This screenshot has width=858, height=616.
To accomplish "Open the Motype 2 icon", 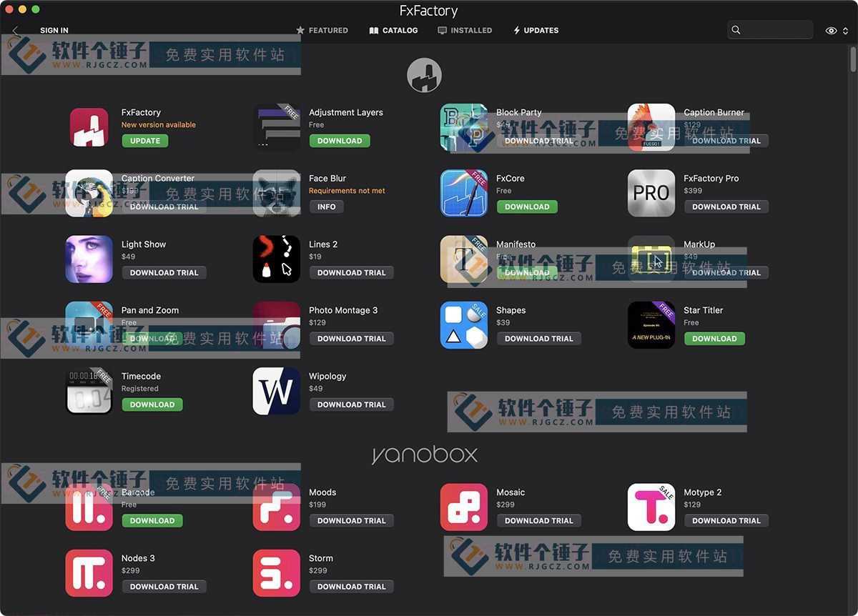I will pyautogui.click(x=651, y=507).
